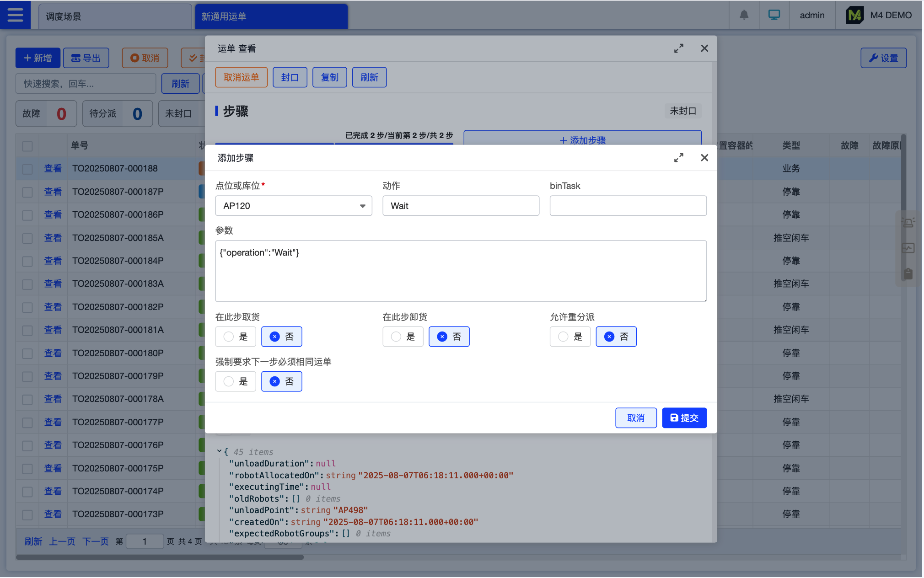Expand the 添加步骤 dialog to fullscreen
The image size is (924, 578).
(x=678, y=158)
